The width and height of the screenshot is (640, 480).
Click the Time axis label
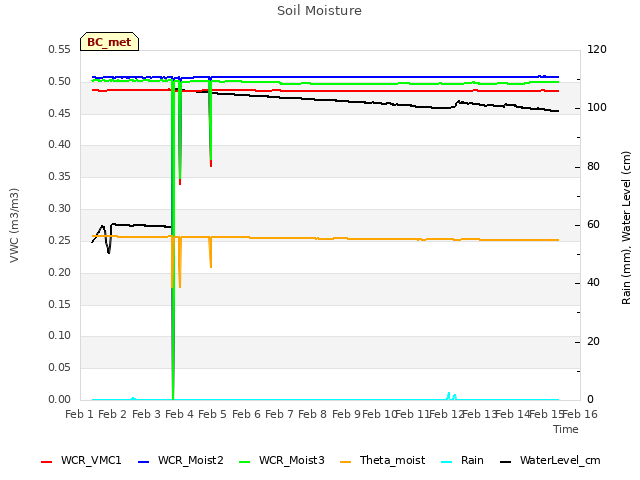coord(566,429)
